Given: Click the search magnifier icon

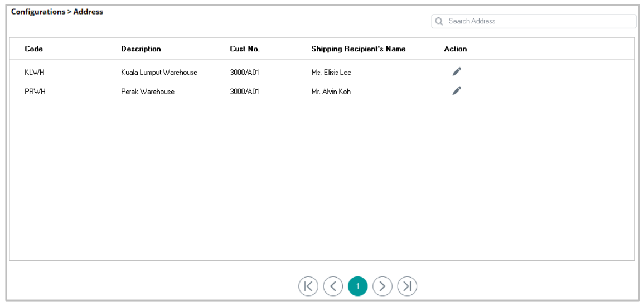Looking at the screenshot, I should [x=439, y=21].
